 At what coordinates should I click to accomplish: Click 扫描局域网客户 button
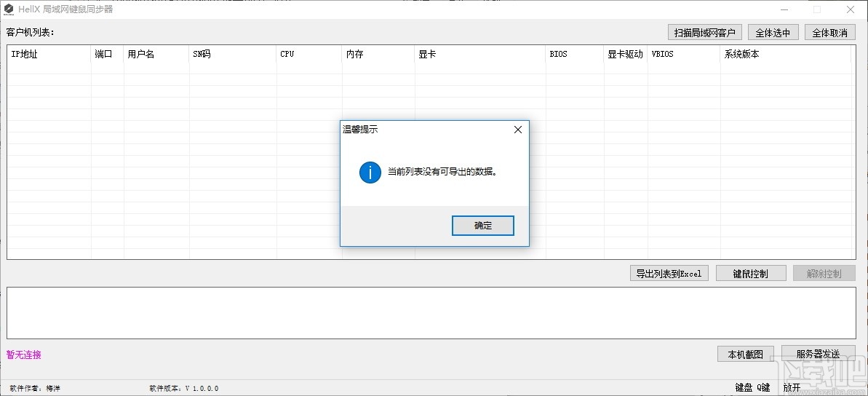[x=705, y=33]
